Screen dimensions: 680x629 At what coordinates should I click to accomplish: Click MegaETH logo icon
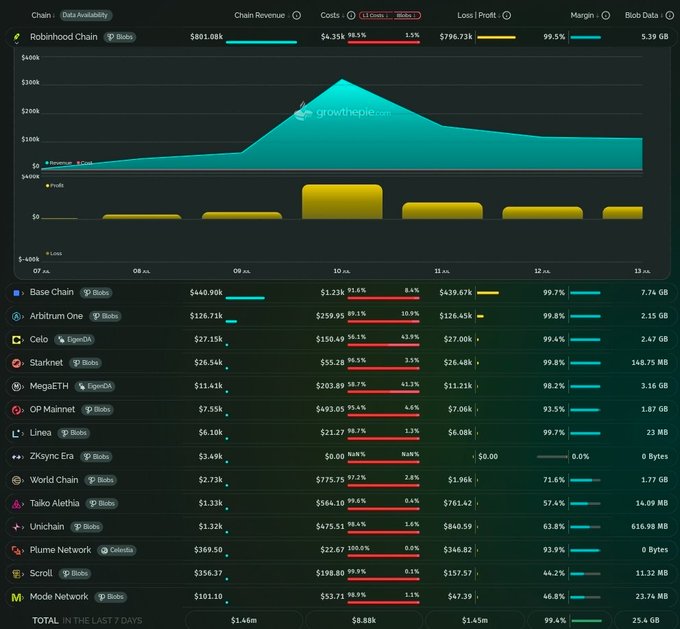pos(16,387)
